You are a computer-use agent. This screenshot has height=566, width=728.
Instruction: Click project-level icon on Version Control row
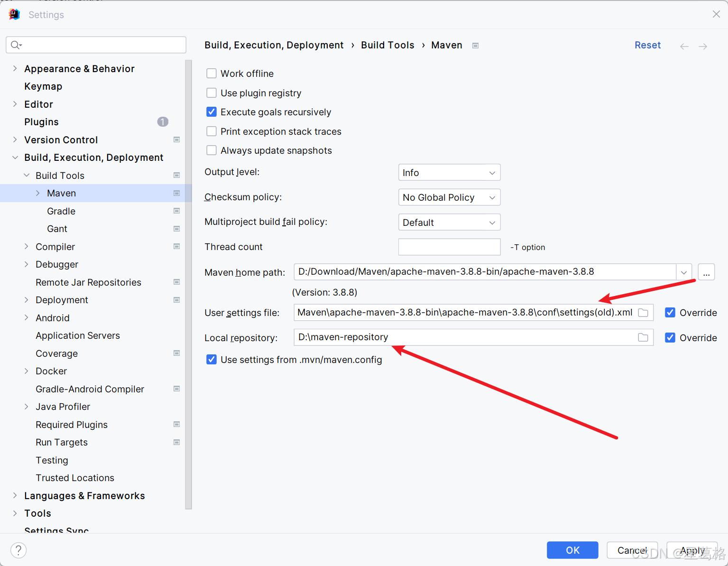[177, 139]
